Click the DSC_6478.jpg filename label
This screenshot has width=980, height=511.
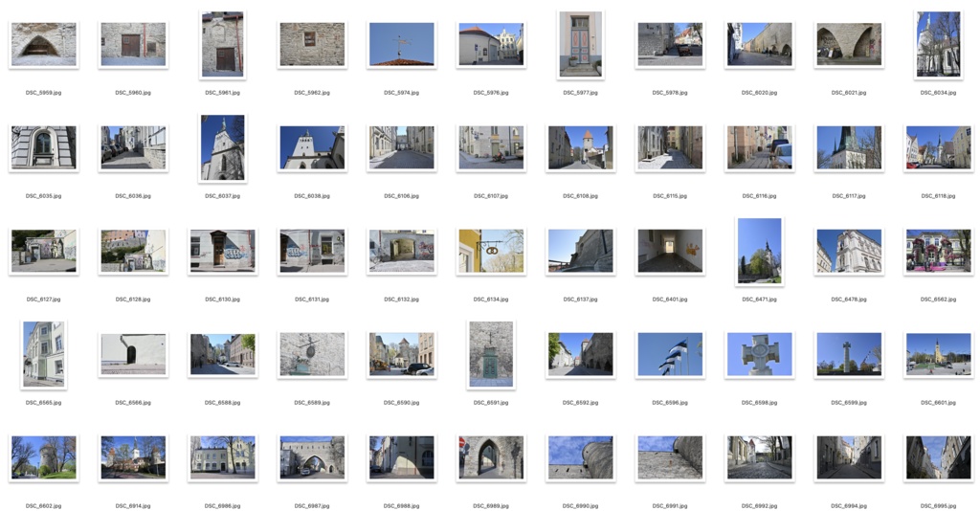click(849, 300)
